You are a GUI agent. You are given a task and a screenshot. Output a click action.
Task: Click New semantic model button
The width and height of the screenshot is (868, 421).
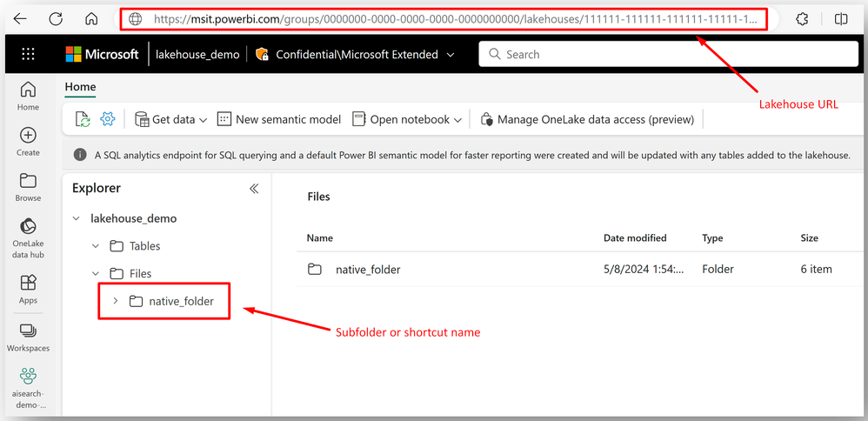pos(279,119)
